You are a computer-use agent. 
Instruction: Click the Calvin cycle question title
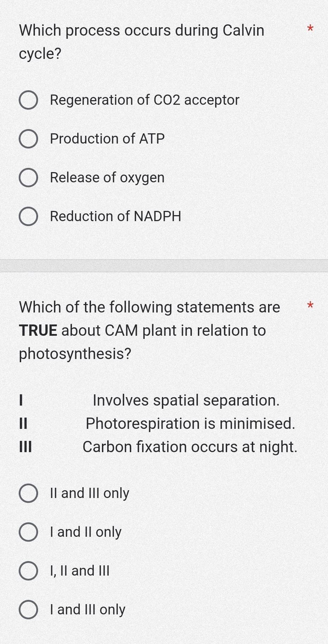pyautogui.click(x=141, y=42)
